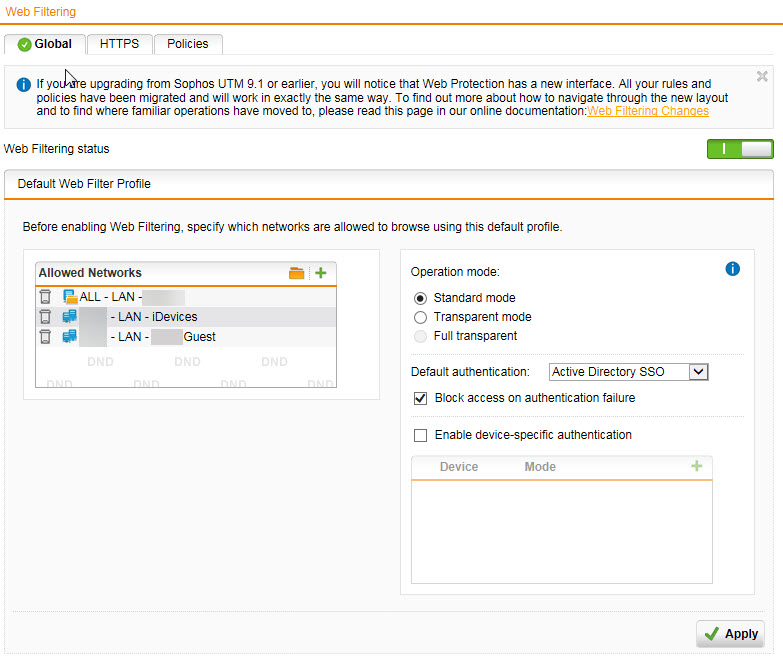Switch to the HTTPS tab
The width and height of the screenshot is (783, 656).
pyautogui.click(x=119, y=44)
